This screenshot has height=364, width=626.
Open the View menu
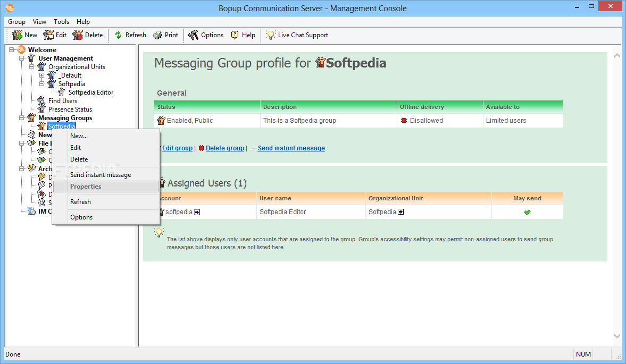click(39, 22)
